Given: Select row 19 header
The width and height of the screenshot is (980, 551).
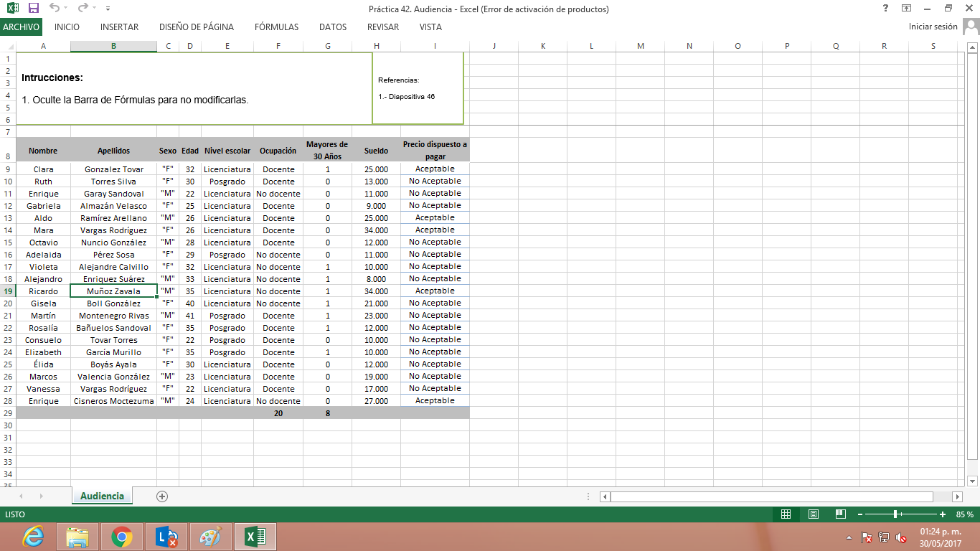Looking at the screenshot, I should [7, 291].
